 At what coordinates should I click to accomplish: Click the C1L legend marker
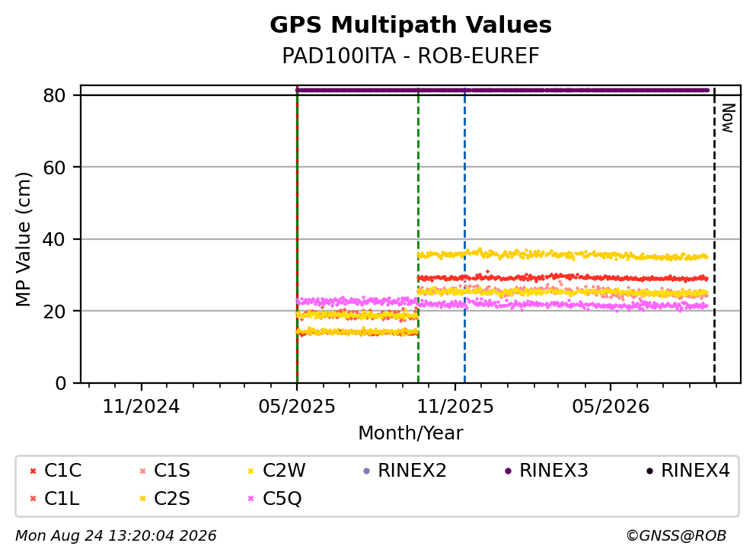[x=33, y=499]
